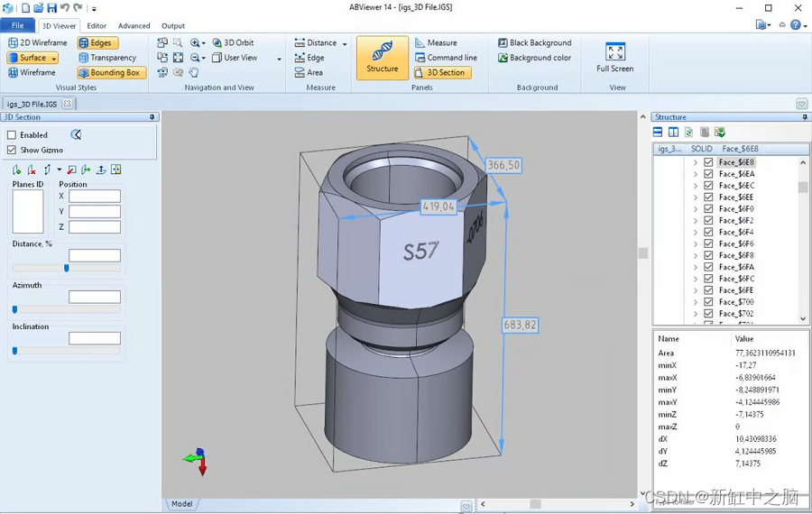Enable the 3D Section checkbox
Viewport: 812px width, 514px height.
click(12, 134)
